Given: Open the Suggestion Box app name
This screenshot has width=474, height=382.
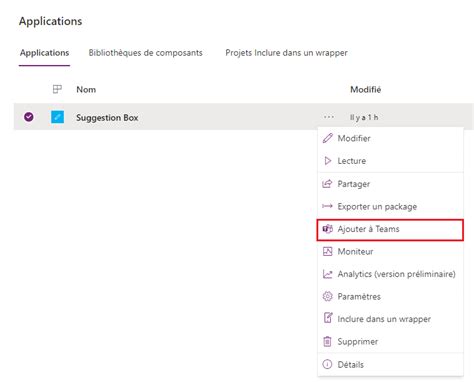Looking at the screenshot, I should click(107, 118).
